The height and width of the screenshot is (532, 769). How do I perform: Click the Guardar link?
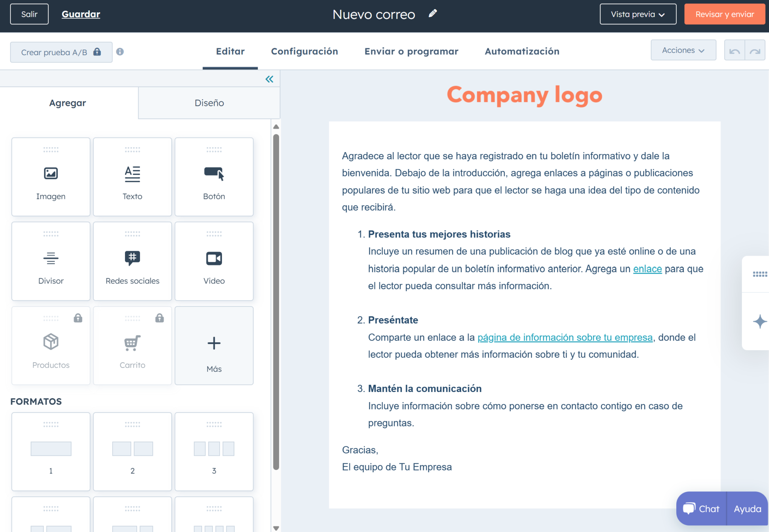pos(81,14)
